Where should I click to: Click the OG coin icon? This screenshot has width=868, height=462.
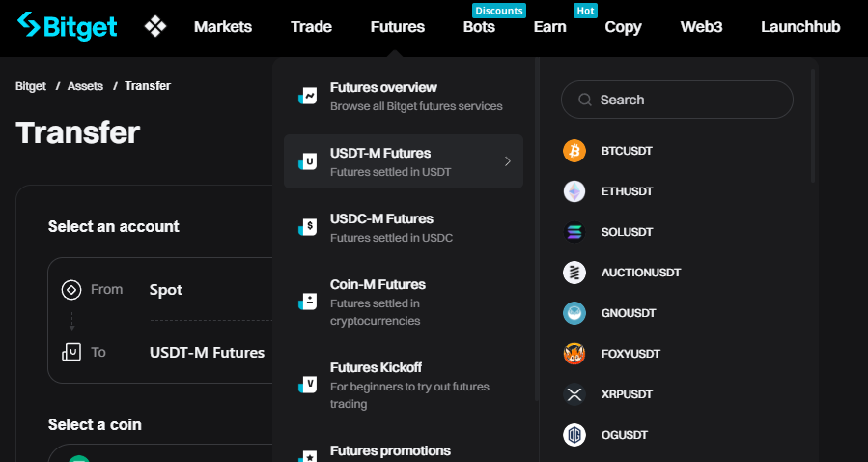[574, 435]
